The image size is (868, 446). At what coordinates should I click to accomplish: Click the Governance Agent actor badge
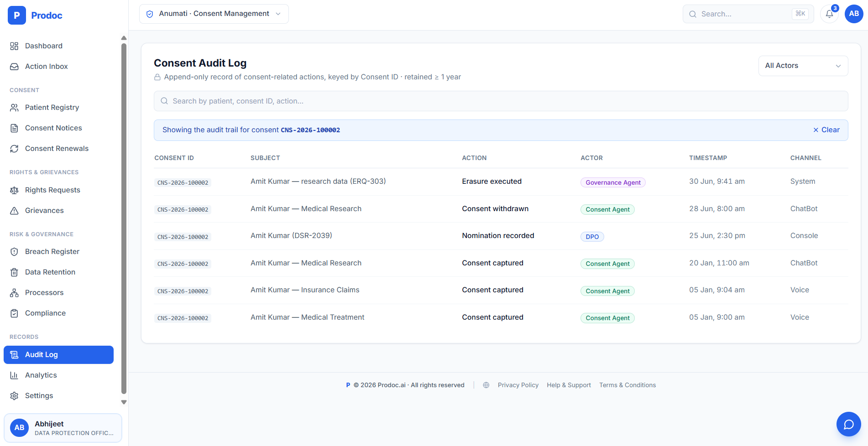point(613,182)
